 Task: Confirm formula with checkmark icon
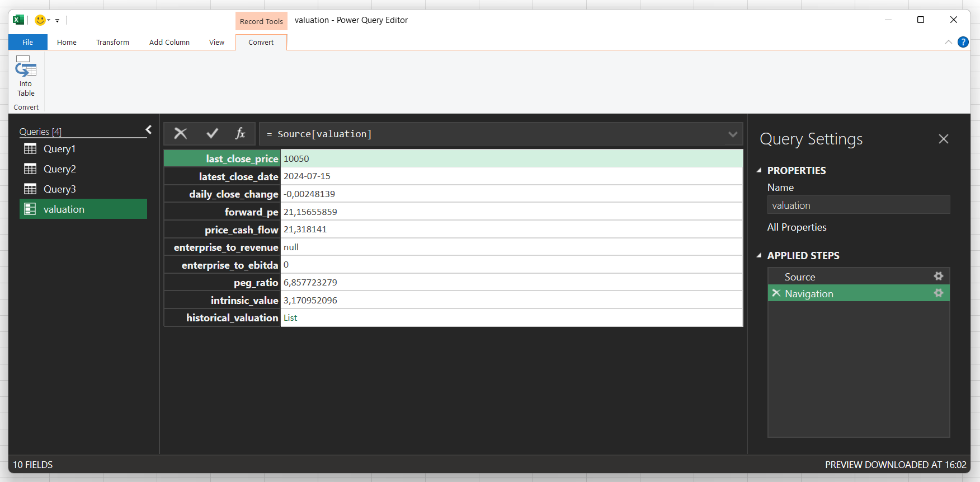point(212,134)
